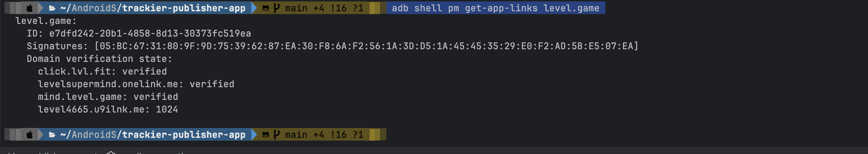This screenshot has height=154, width=868.
Task: Click the folder icon in the bottom prompt
Action: pyautogui.click(x=52, y=135)
